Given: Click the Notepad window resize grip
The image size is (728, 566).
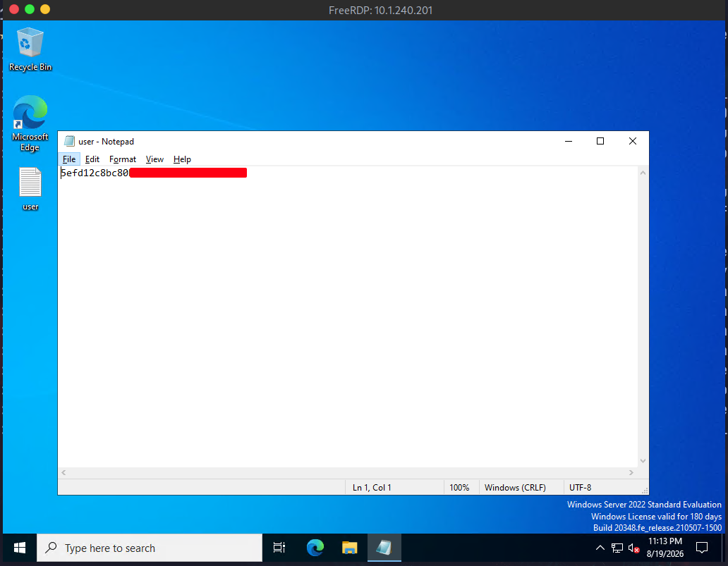Looking at the screenshot, I should [x=645, y=491].
